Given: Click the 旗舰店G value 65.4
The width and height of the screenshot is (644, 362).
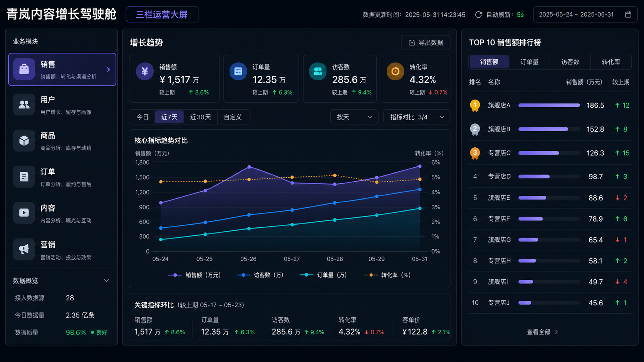Looking at the screenshot, I should pyautogui.click(x=596, y=240).
